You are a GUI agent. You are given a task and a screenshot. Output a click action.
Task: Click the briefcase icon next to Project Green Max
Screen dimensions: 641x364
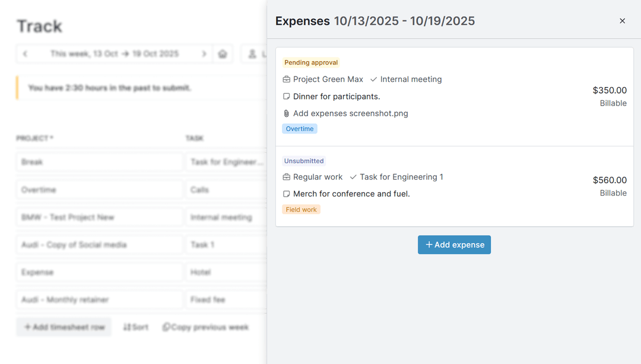click(286, 79)
